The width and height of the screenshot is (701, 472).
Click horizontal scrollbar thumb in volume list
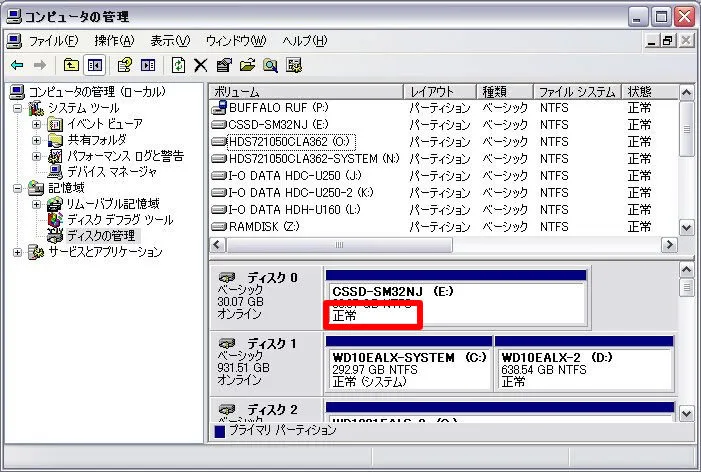[339, 244]
